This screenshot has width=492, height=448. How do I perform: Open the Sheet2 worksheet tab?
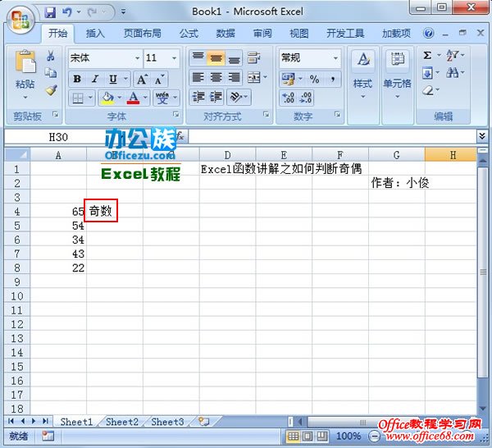pyautogui.click(x=121, y=422)
